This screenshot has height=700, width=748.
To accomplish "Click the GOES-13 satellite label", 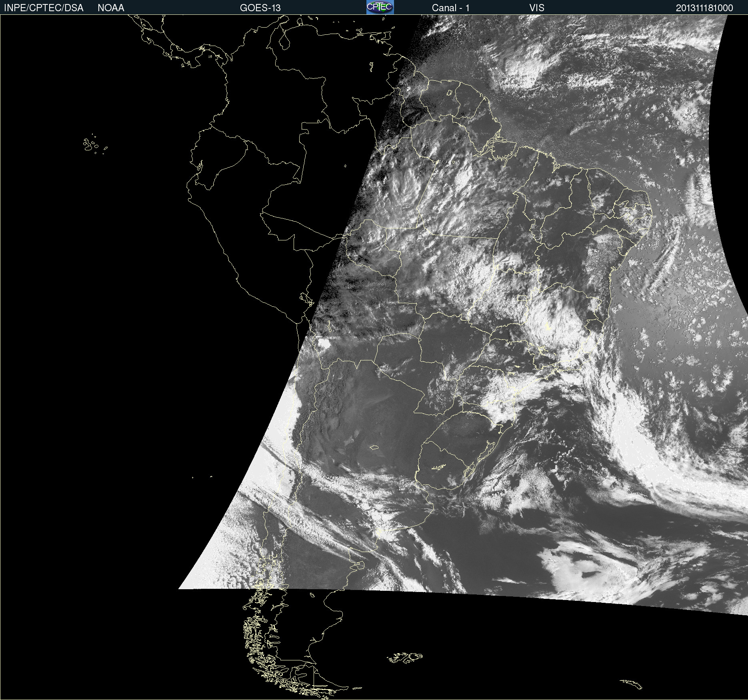I will [260, 8].
